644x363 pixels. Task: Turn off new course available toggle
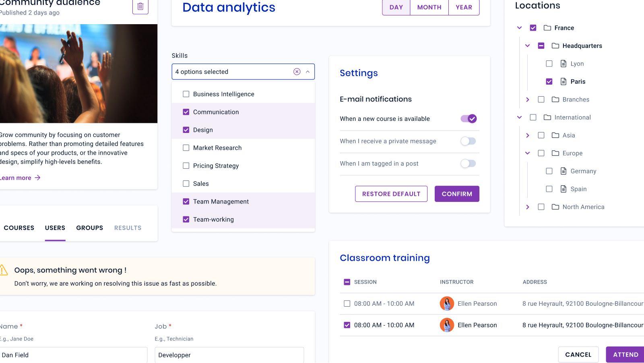point(469,119)
